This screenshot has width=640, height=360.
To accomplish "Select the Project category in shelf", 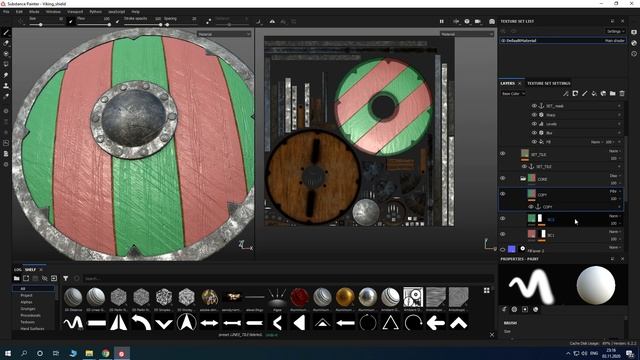I will coord(27,295).
